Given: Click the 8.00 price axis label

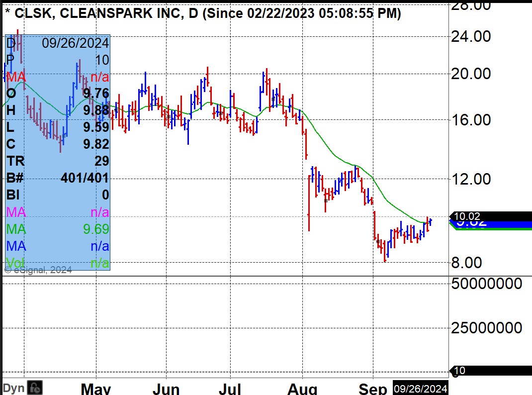Looking at the screenshot, I should pyautogui.click(x=466, y=263).
